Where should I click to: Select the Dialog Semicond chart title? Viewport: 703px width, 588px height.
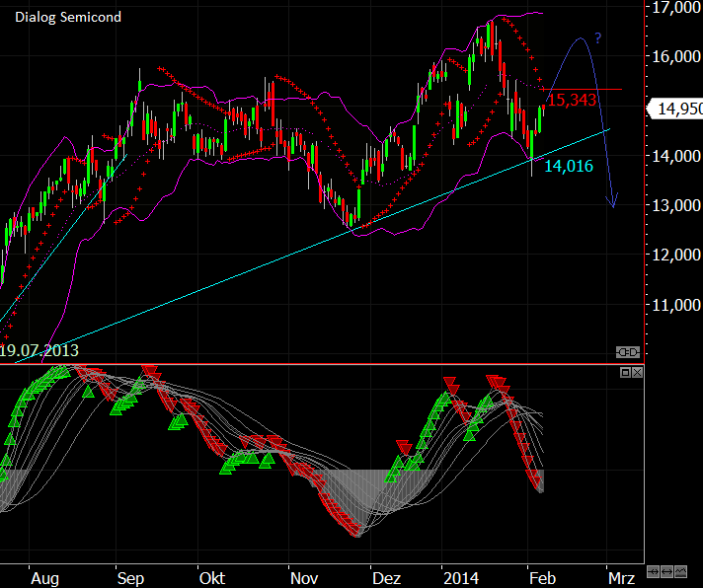[68, 17]
